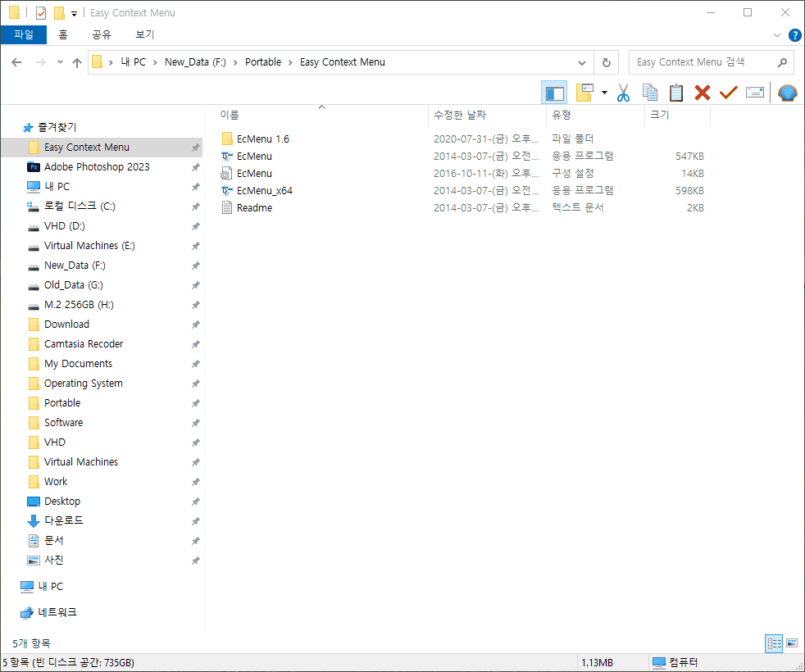Image resolution: width=805 pixels, height=672 pixels.
Task: Open the 파일 ribbon tab
Action: point(24,34)
